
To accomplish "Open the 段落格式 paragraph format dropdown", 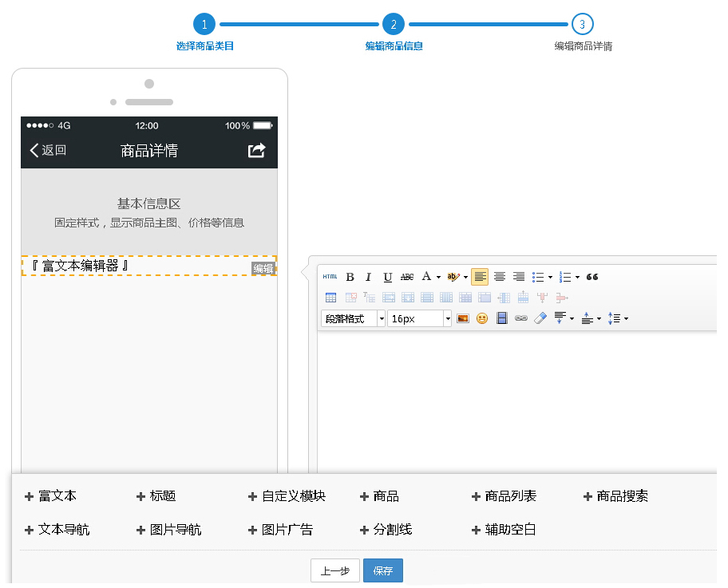I will tap(354, 318).
